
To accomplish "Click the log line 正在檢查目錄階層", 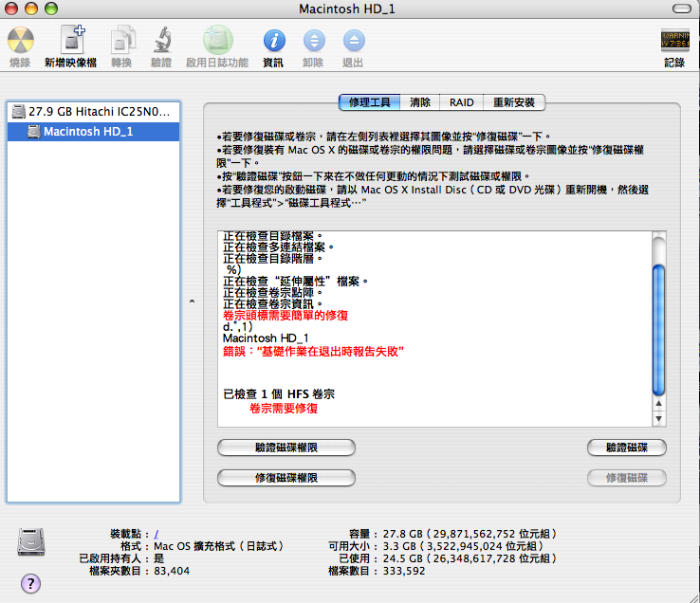I will coord(273,259).
